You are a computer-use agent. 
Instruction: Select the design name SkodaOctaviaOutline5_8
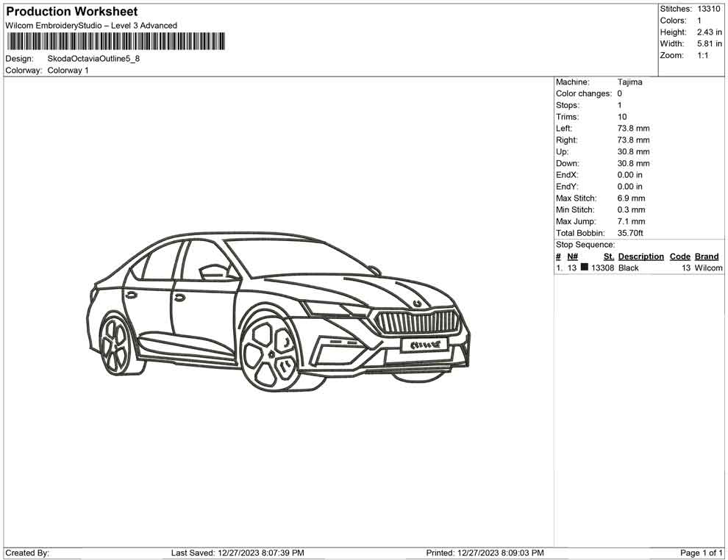click(93, 59)
